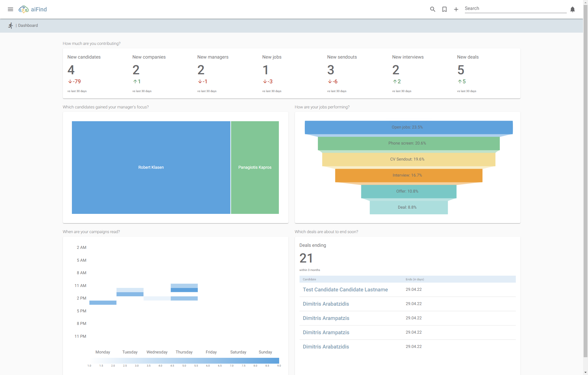Screen dimensions: 588x375
Task: Click the Deal 8.8% funnel segment
Action: [408, 207]
